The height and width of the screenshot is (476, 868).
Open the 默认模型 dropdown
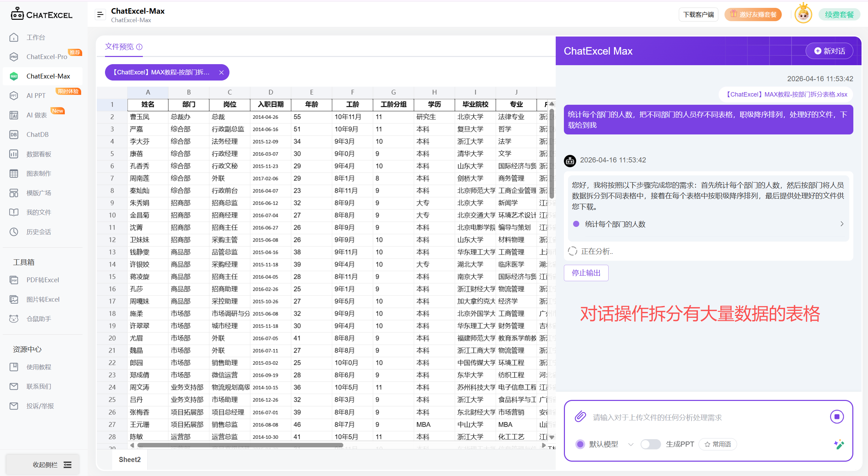click(x=631, y=444)
